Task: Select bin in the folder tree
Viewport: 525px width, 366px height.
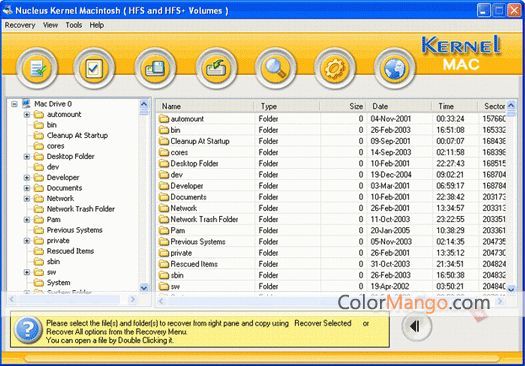Action: pos(52,125)
